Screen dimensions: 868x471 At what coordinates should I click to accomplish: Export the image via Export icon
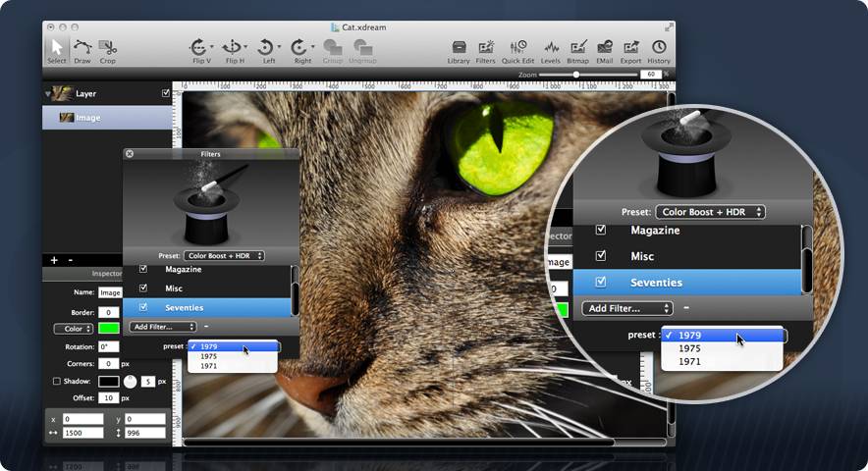point(630,49)
